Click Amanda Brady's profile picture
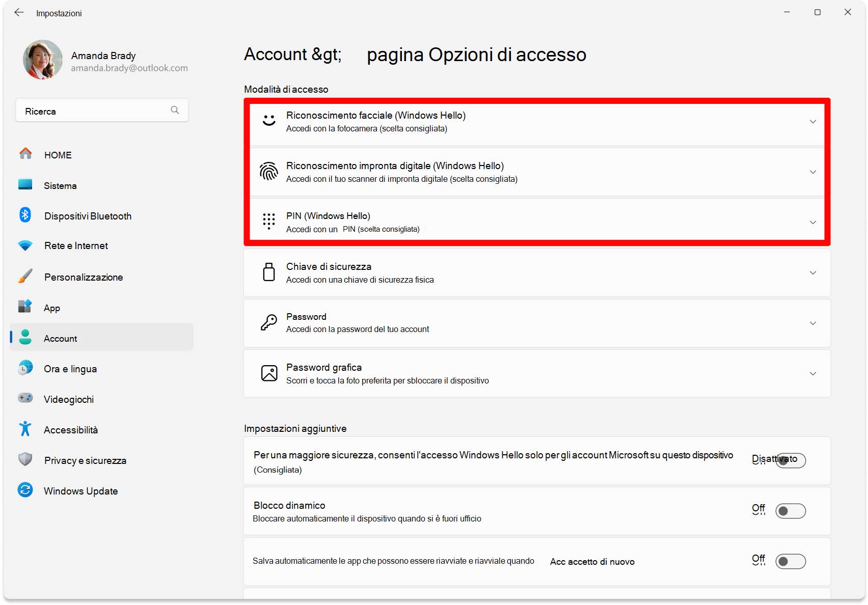The width and height of the screenshot is (868, 605). 43,60
